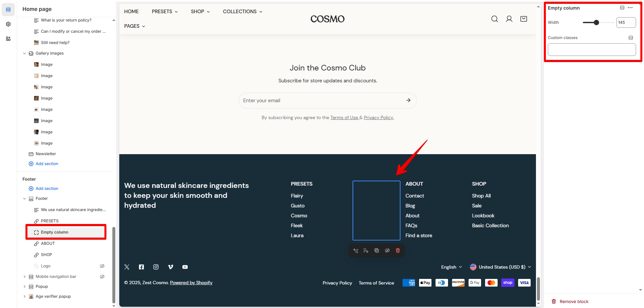Go to HOME in store navigation
The image size is (644, 308).
click(x=132, y=12)
